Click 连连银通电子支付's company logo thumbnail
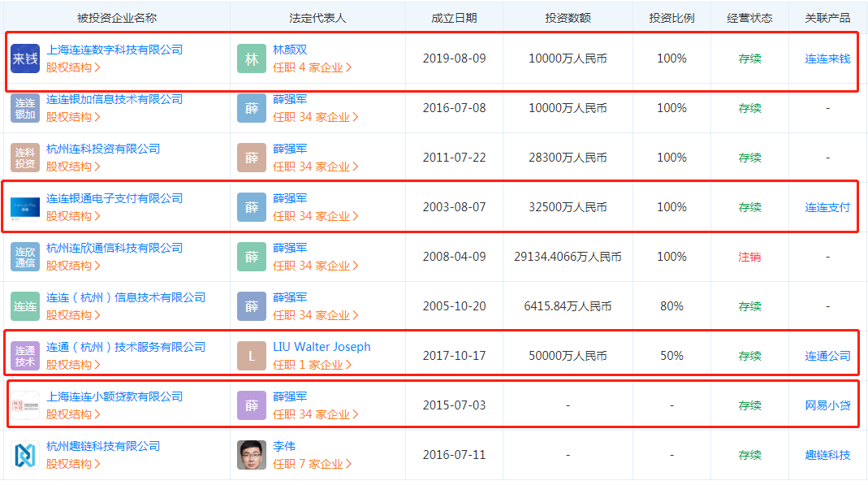Image resolution: width=868 pixels, height=485 pixels. (x=25, y=207)
